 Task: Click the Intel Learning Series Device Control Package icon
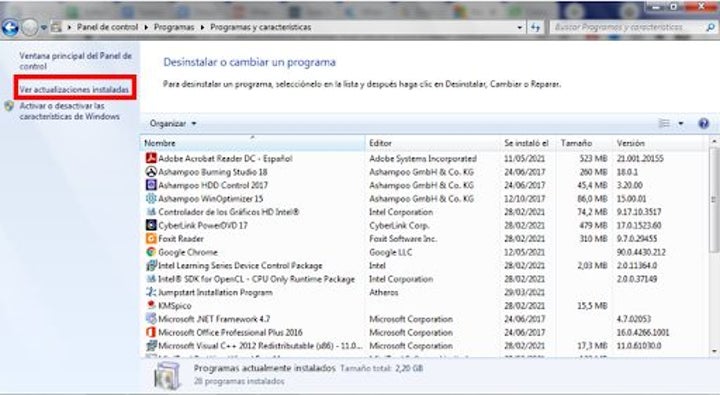151,265
